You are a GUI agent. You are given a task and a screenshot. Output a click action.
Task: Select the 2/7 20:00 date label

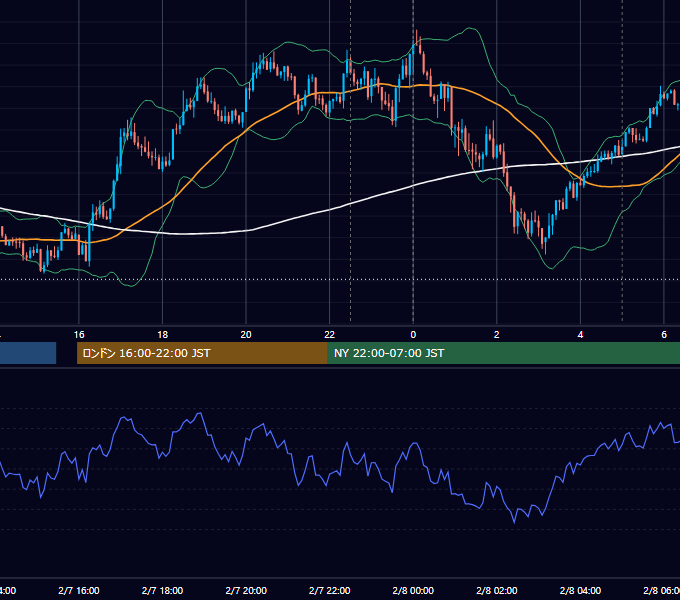click(x=246, y=590)
